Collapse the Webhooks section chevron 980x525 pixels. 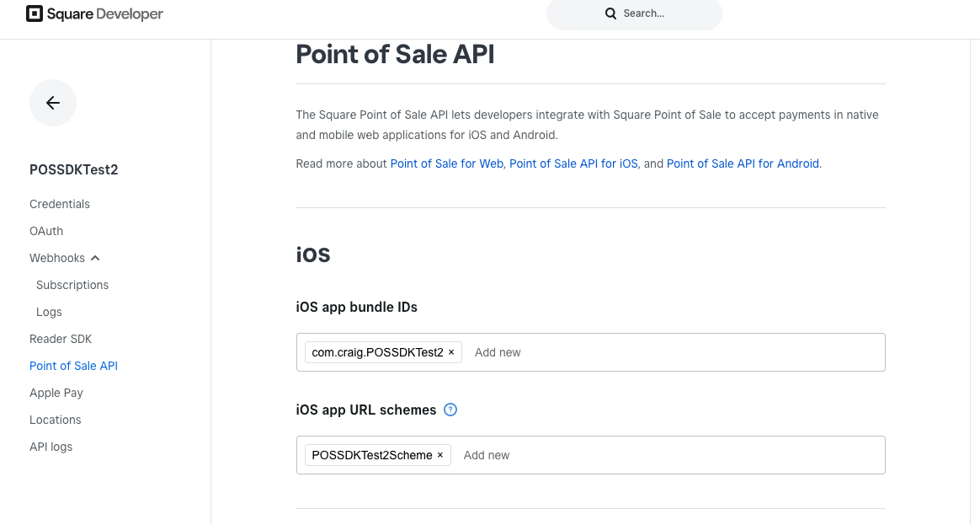coord(95,258)
